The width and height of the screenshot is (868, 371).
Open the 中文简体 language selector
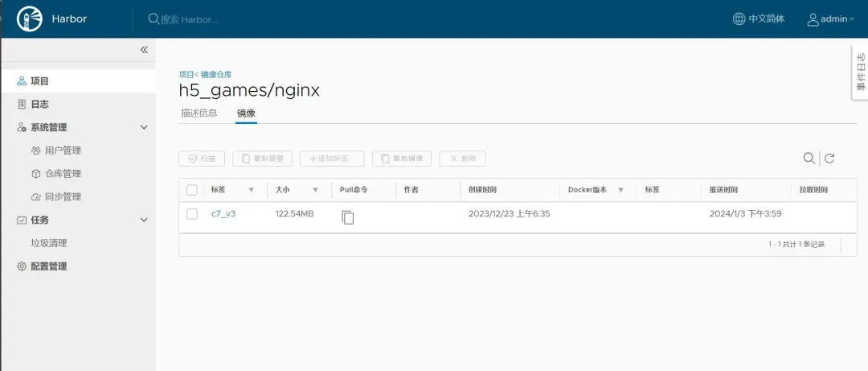pos(759,19)
